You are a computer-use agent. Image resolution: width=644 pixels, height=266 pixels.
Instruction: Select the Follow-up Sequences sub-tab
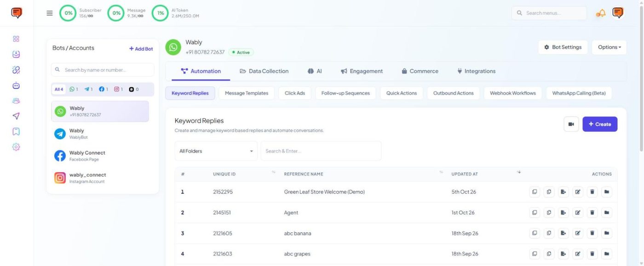pos(345,93)
